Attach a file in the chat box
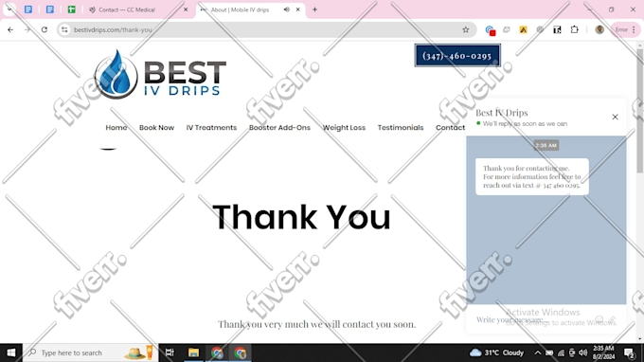644x362 pixels. pyautogui.click(x=613, y=319)
